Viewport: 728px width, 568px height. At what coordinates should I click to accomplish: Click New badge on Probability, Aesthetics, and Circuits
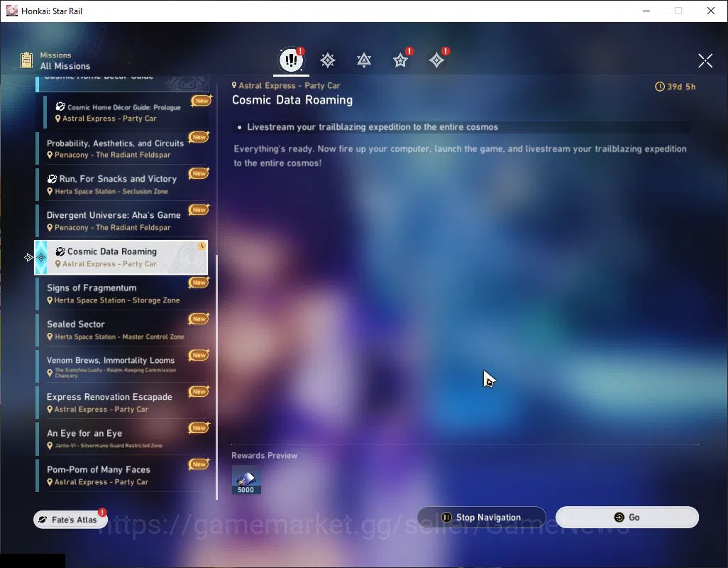(x=199, y=137)
